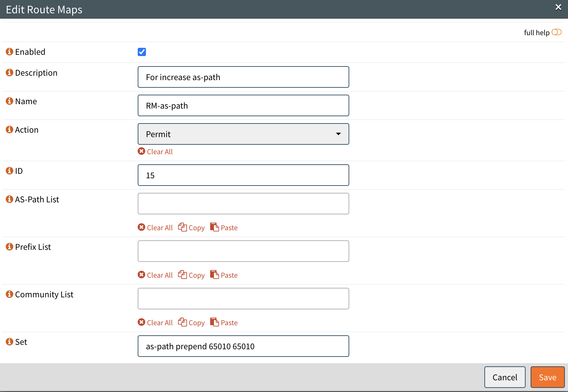This screenshot has height=392, width=568.
Task: Open the Action dropdown showing Permit
Action: (x=243, y=134)
